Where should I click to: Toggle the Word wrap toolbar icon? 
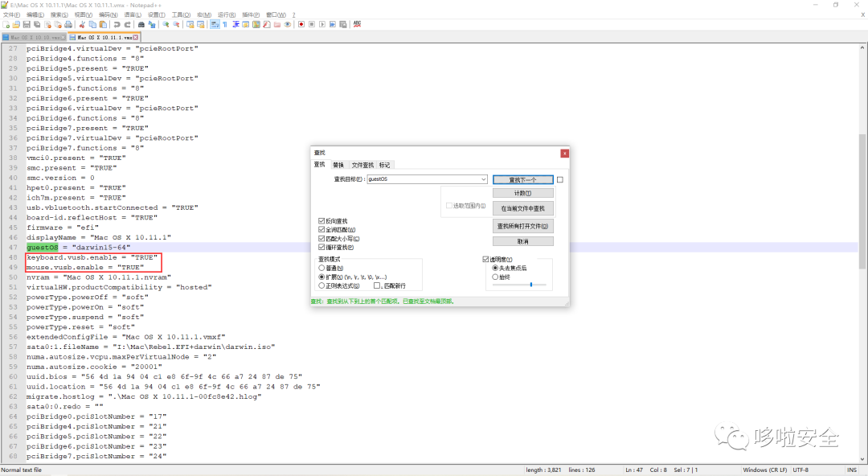click(215, 24)
